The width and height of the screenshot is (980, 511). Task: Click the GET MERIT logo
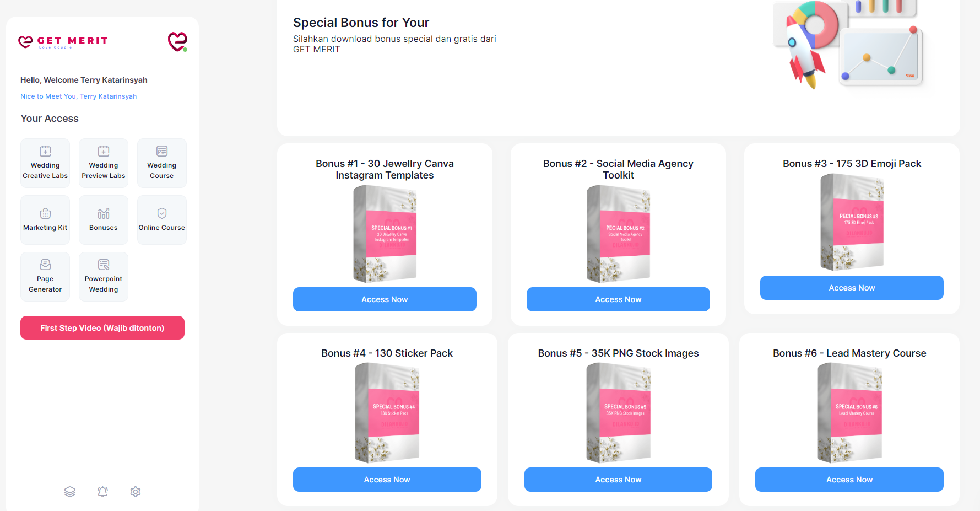(63, 41)
